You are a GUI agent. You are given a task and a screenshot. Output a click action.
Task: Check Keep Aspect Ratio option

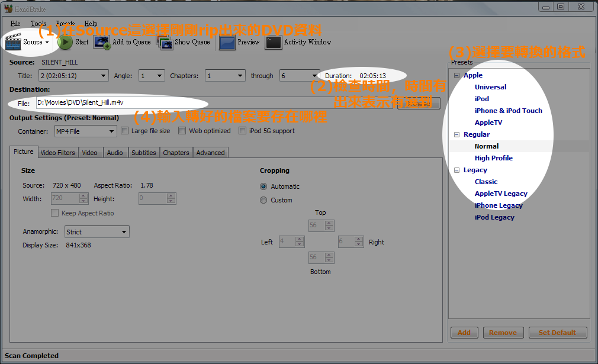[55, 212]
